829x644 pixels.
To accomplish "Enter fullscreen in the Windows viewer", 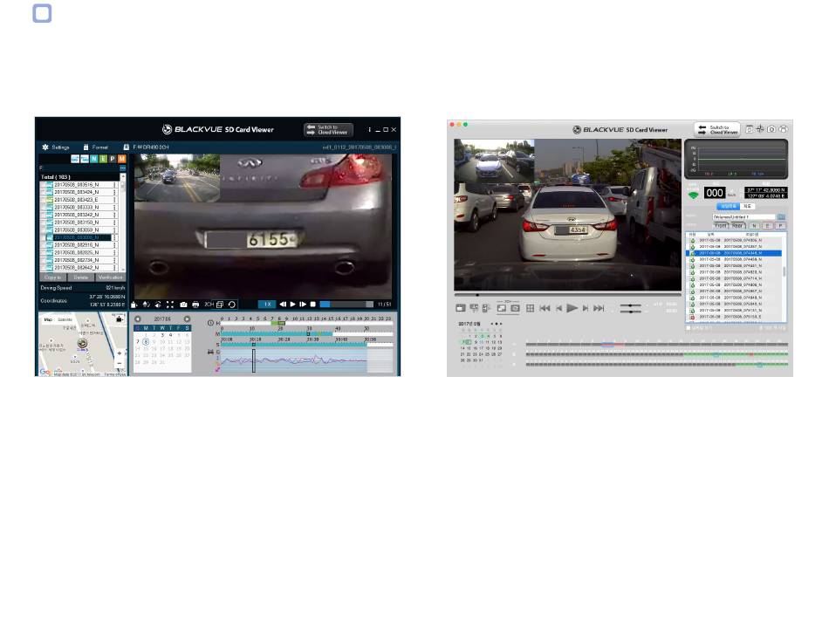I will tap(169, 305).
